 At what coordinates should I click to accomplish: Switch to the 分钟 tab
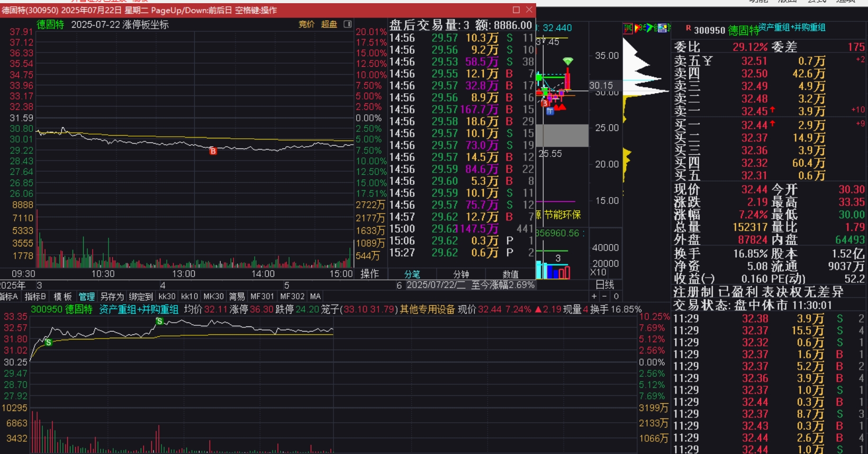pyautogui.click(x=461, y=274)
